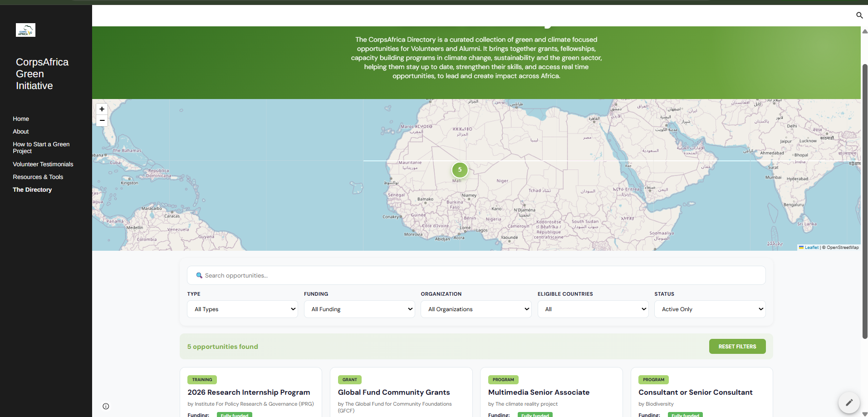The image size is (868, 417).
Task: Expand the Organization filter dropdown
Action: pyautogui.click(x=476, y=309)
